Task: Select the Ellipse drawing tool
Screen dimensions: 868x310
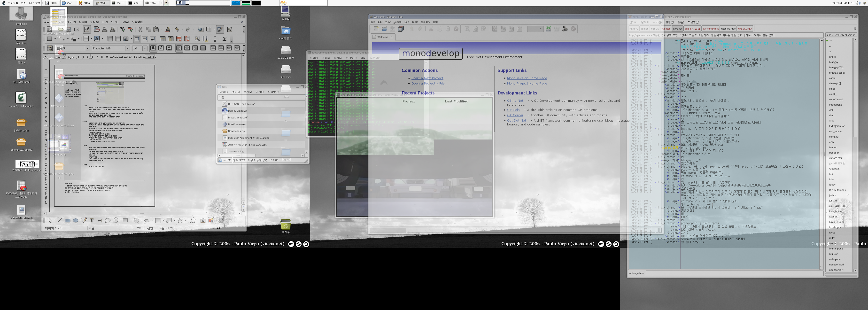Action: (76, 220)
